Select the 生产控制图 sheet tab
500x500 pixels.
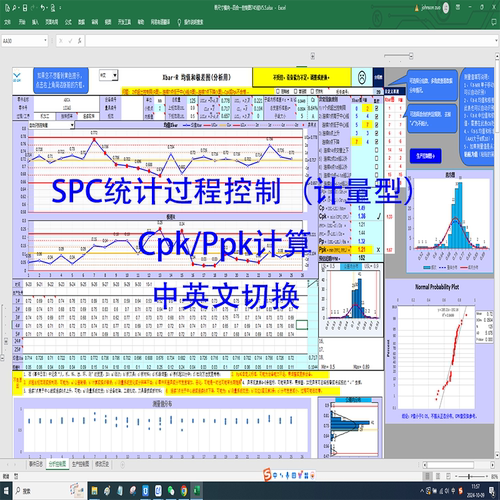[x=80, y=464]
